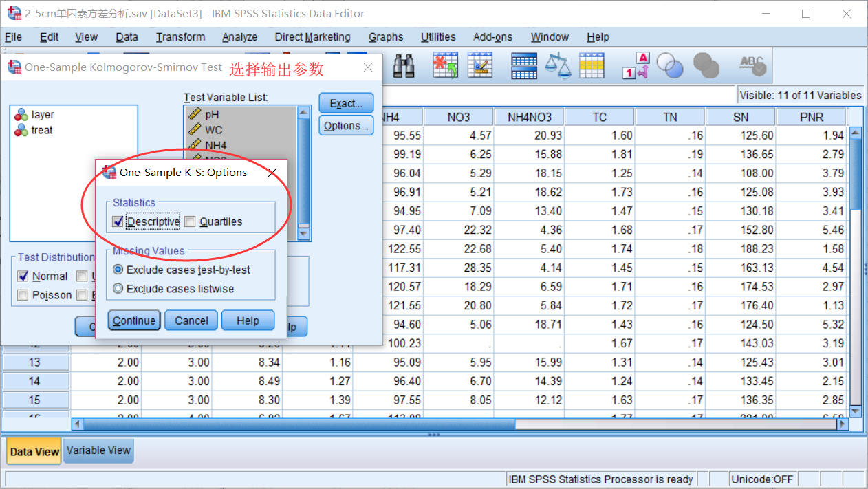Check the Poisson test distribution checkbox
868x489 pixels.
tap(23, 295)
